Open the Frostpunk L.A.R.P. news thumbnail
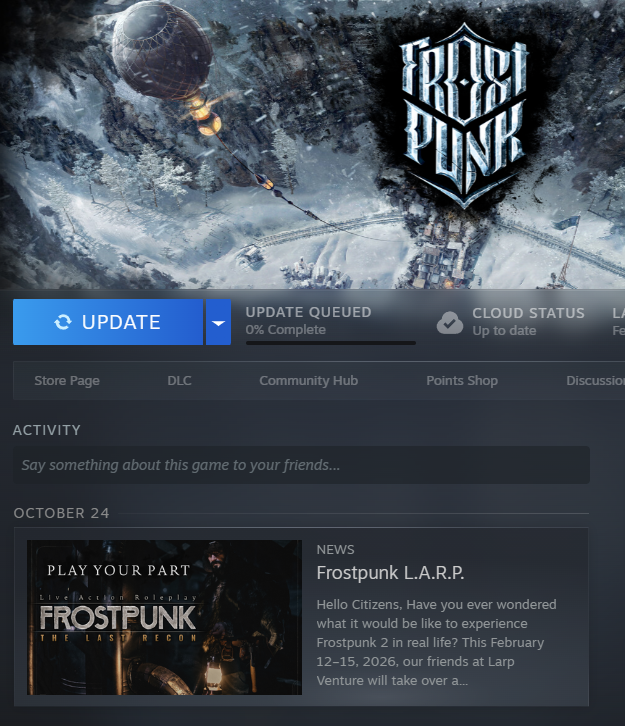The width and height of the screenshot is (625, 726). [x=164, y=617]
